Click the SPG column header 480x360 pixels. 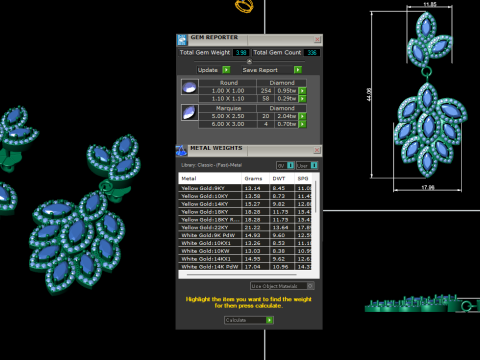coord(303,179)
